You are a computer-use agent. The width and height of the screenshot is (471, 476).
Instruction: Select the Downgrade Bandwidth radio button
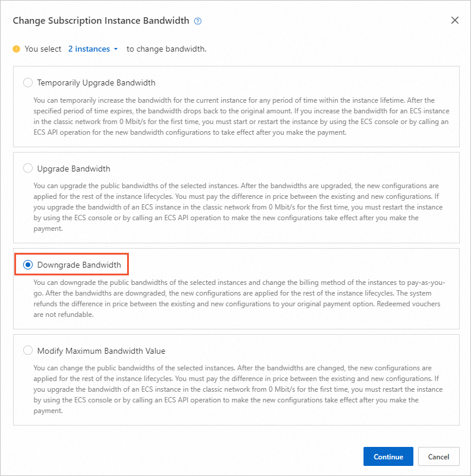click(28, 265)
